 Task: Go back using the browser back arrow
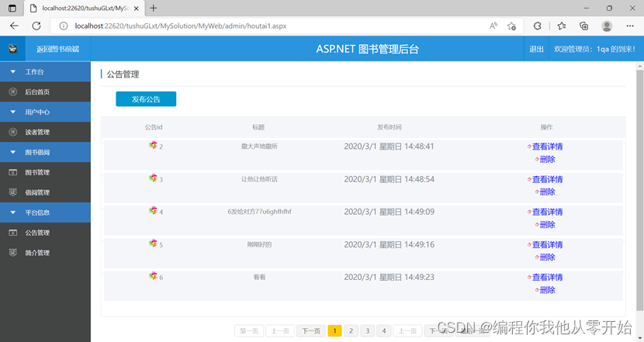point(15,26)
